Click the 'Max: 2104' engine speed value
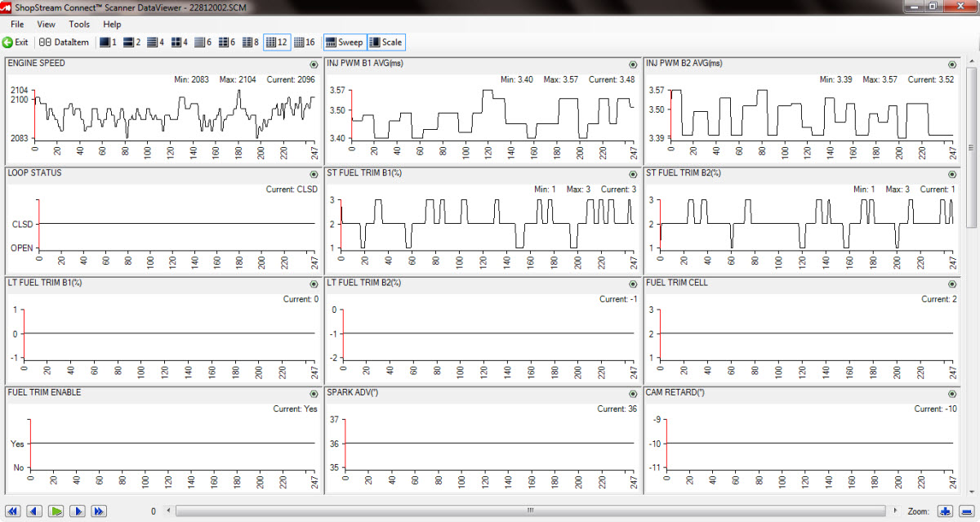This screenshot has width=980, height=522. point(237,79)
